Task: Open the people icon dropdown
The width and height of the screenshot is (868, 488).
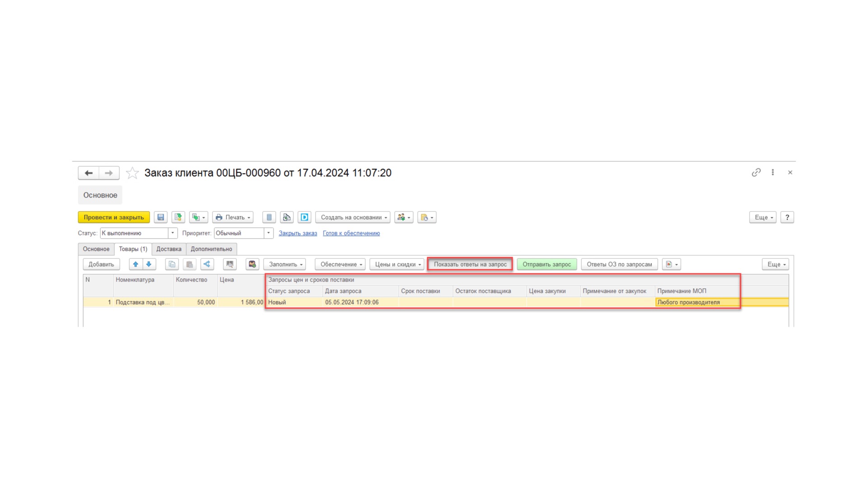Action: 404,217
